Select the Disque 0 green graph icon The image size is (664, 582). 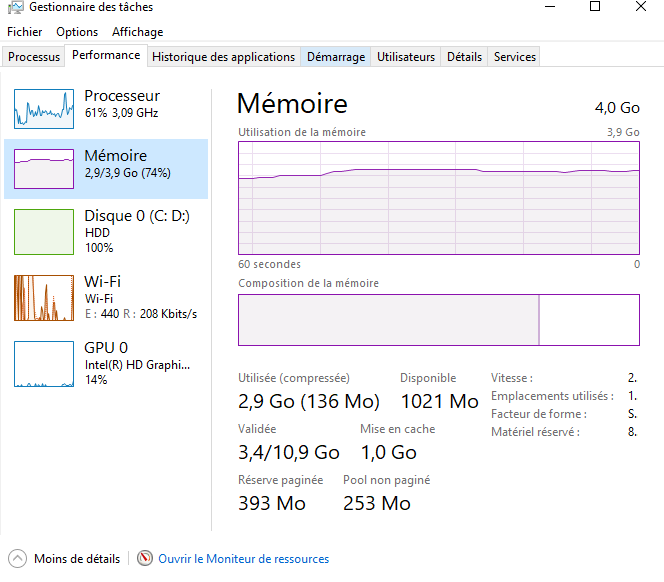43,232
